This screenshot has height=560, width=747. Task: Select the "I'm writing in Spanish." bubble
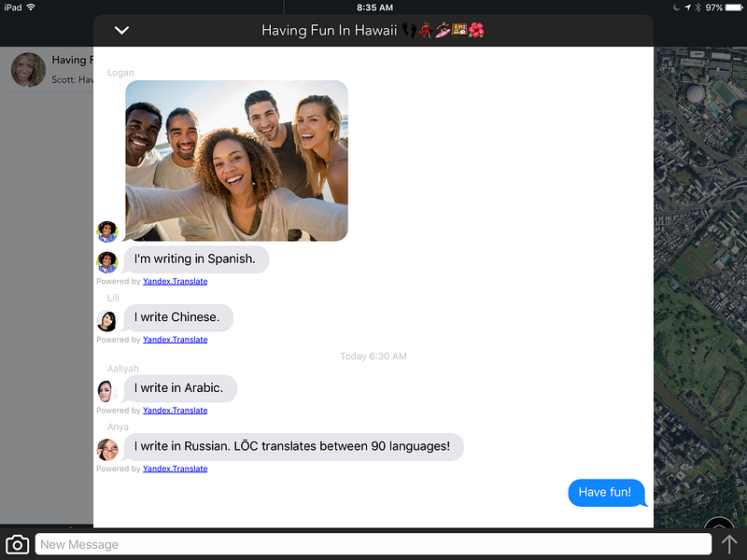[x=196, y=259]
